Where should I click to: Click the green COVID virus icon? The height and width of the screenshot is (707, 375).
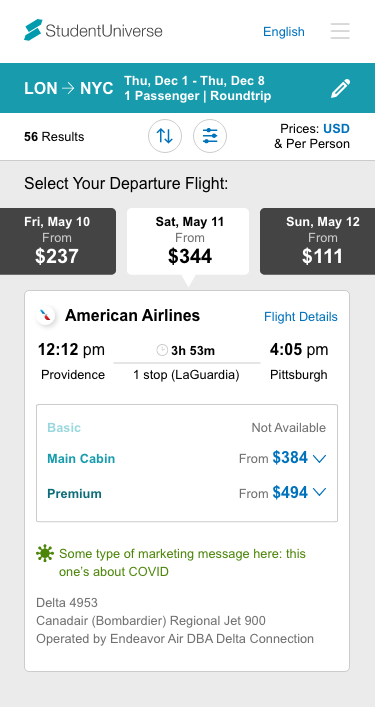[x=45, y=553]
